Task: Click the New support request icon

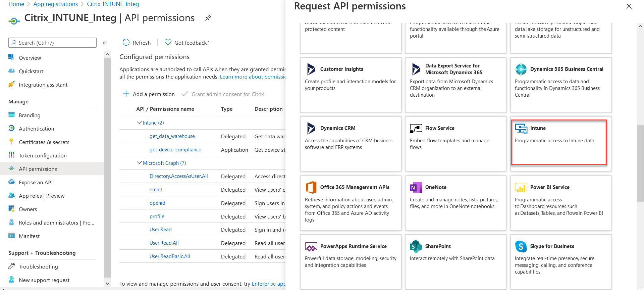Action: point(11,280)
